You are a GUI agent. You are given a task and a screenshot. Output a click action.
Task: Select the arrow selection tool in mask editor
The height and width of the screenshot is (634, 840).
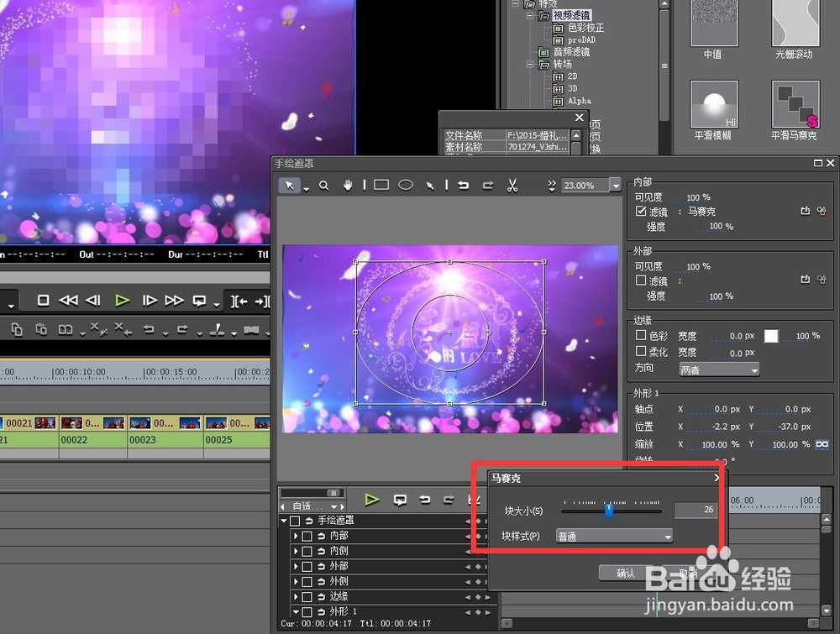coord(289,186)
